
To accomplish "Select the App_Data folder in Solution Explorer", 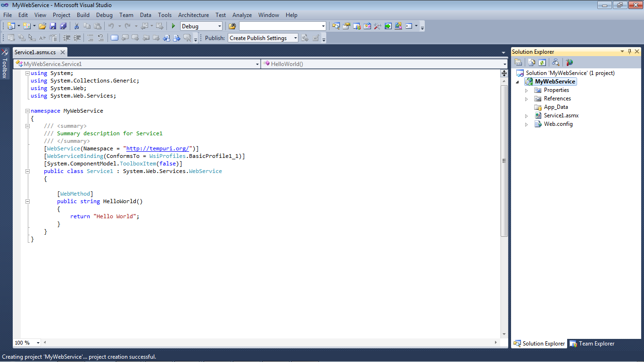I will click(556, 107).
